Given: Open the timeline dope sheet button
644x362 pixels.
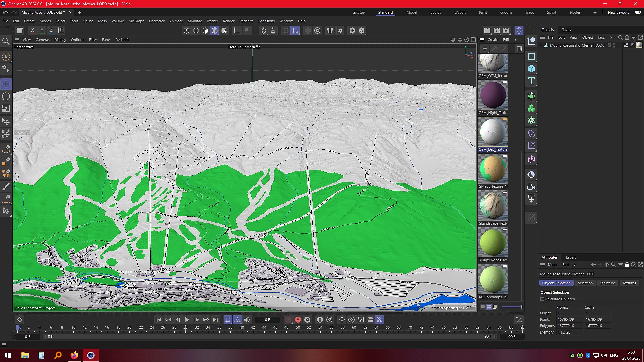Looking at the screenshot, I should click(519, 320).
